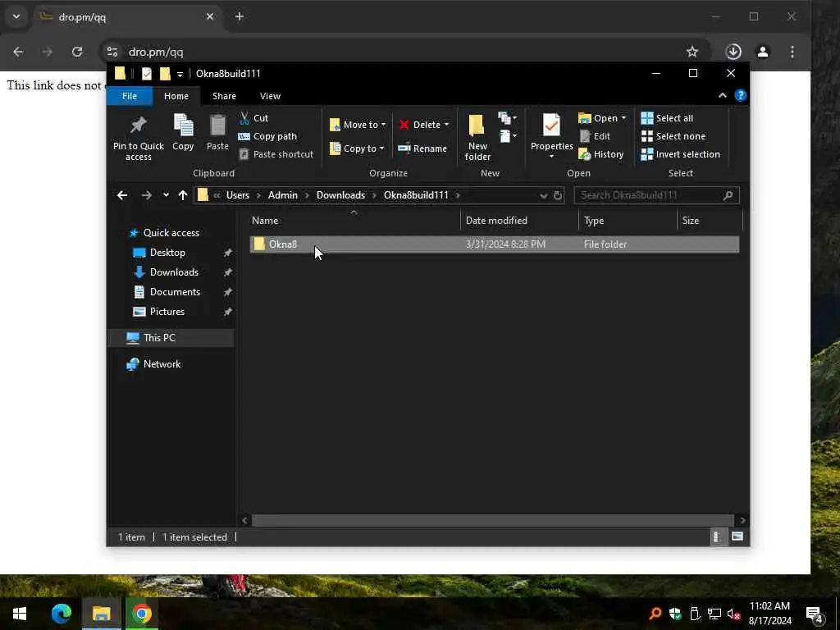This screenshot has width=840, height=630.
Task: Reload the Chrome page
Action: pyautogui.click(x=77, y=52)
